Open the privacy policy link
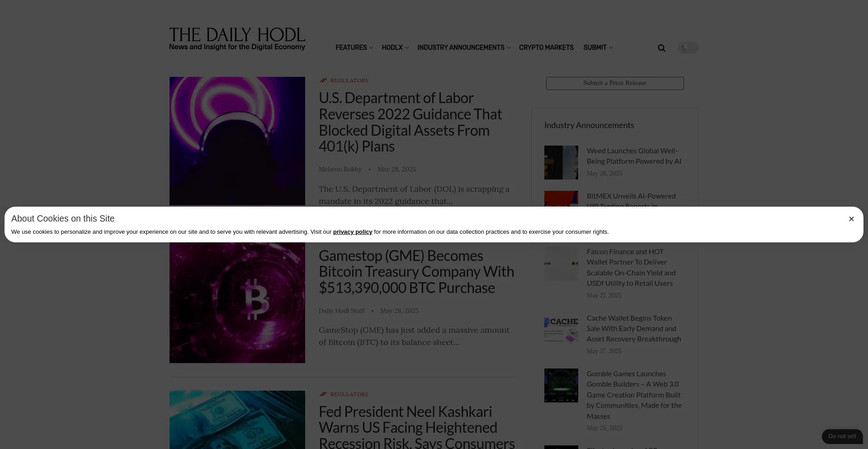The height and width of the screenshot is (449, 868). click(x=353, y=232)
